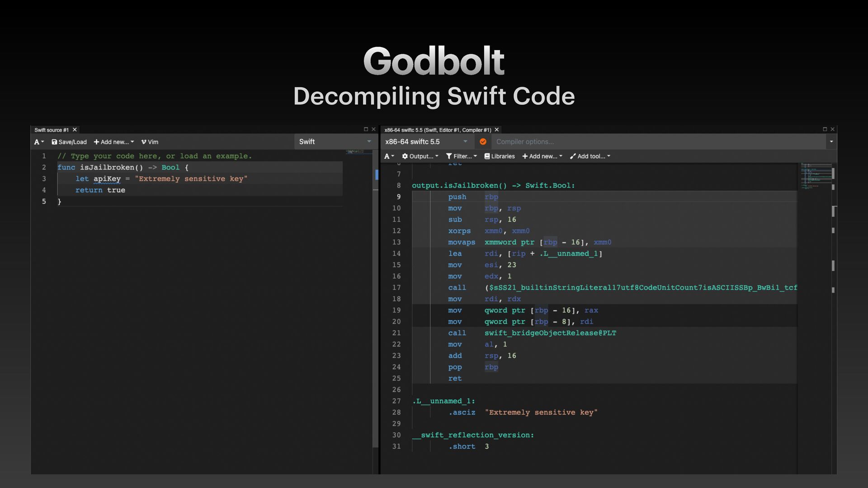Open the Output settings dropdown
868x488 pixels.
click(420, 156)
